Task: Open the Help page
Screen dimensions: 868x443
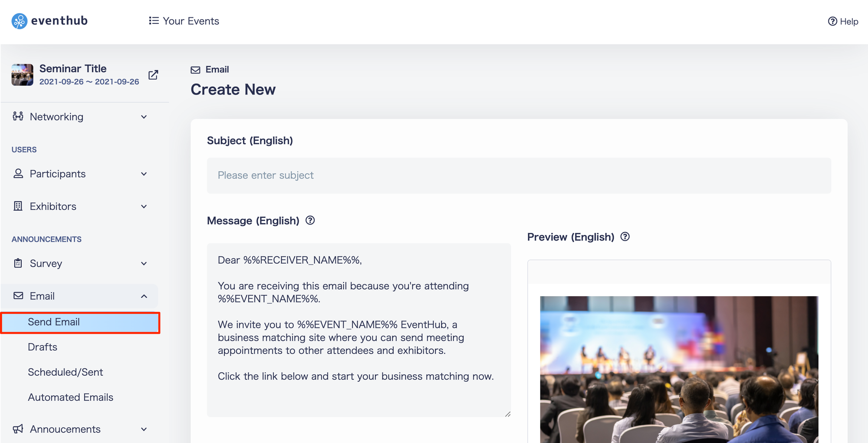Action: coord(843,21)
